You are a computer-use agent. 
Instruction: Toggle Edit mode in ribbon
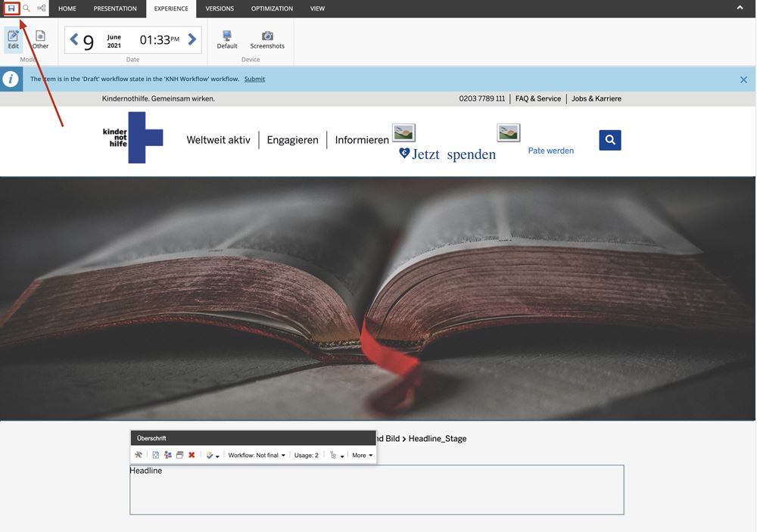[14, 39]
